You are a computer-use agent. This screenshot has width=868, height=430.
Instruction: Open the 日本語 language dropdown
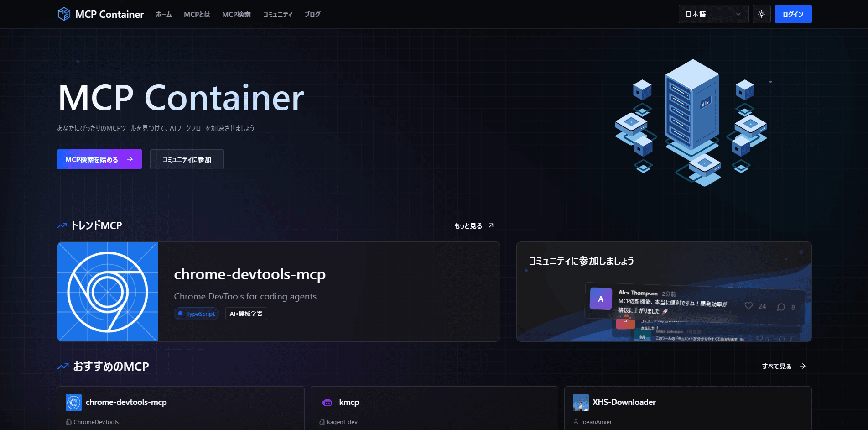tap(713, 14)
